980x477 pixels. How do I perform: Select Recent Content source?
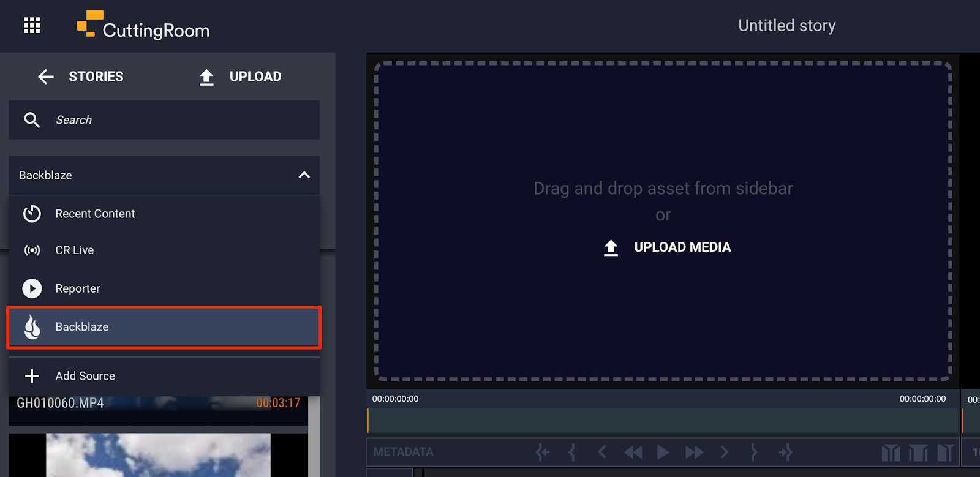pyautogui.click(x=164, y=214)
